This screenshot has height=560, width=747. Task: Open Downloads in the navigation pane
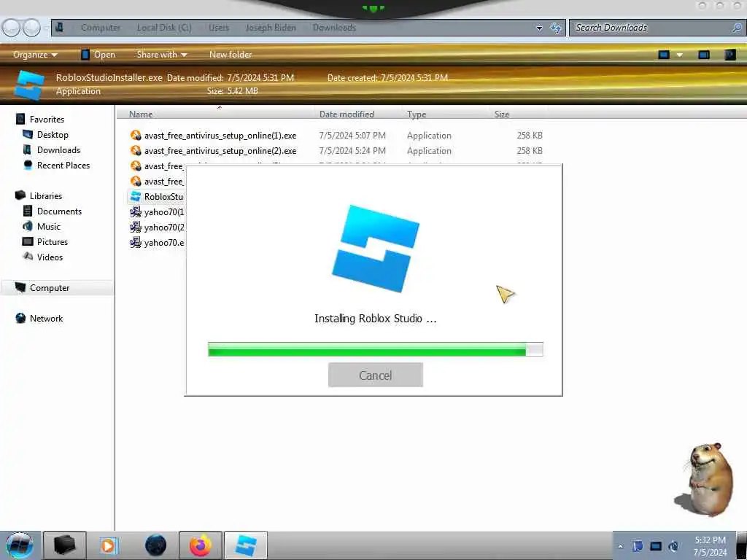(x=58, y=150)
